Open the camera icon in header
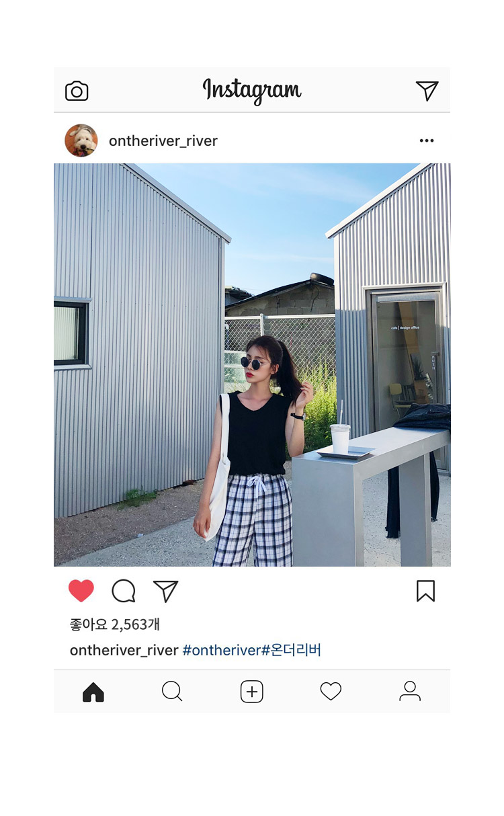 [x=77, y=91]
